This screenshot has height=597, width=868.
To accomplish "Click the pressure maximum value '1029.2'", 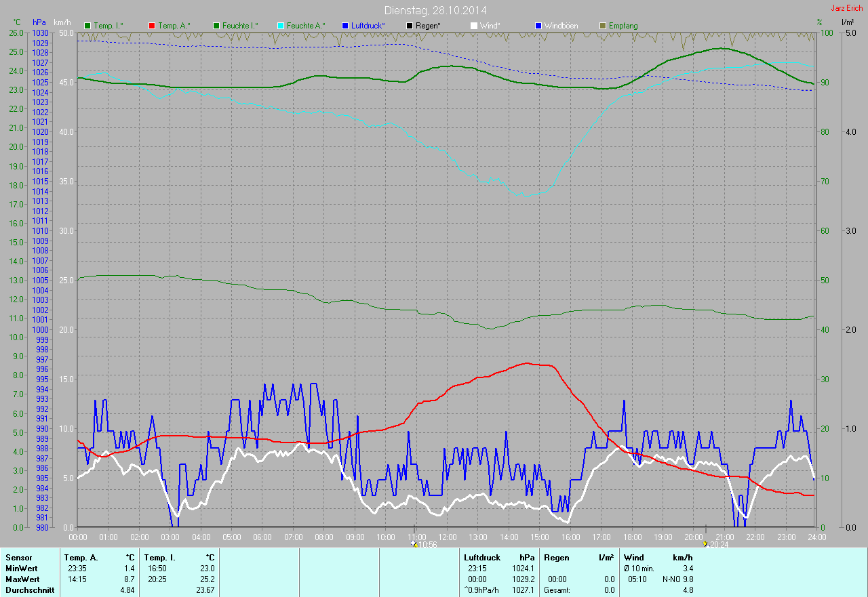I will coord(523,579).
